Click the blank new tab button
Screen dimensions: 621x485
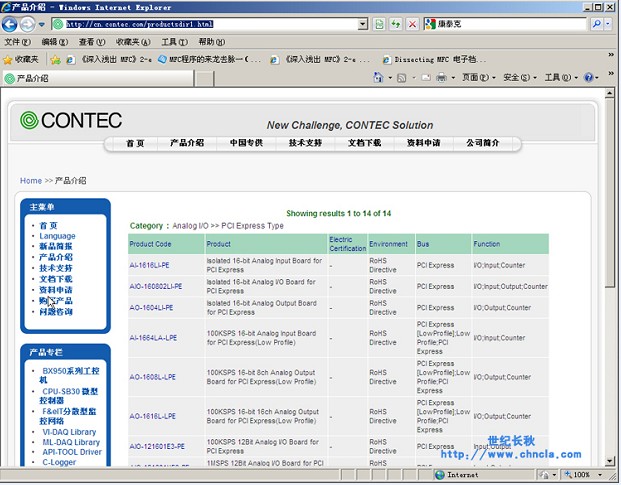point(205,78)
